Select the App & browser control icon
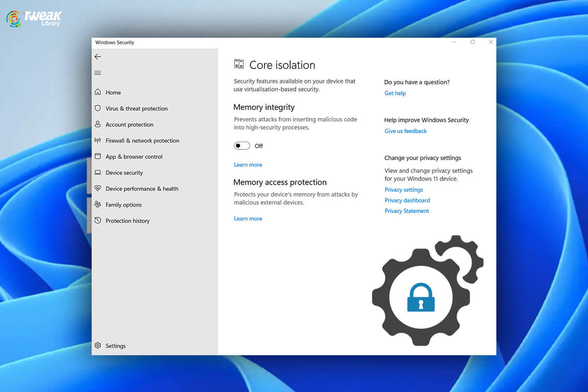The image size is (588, 392). click(99, 156)
